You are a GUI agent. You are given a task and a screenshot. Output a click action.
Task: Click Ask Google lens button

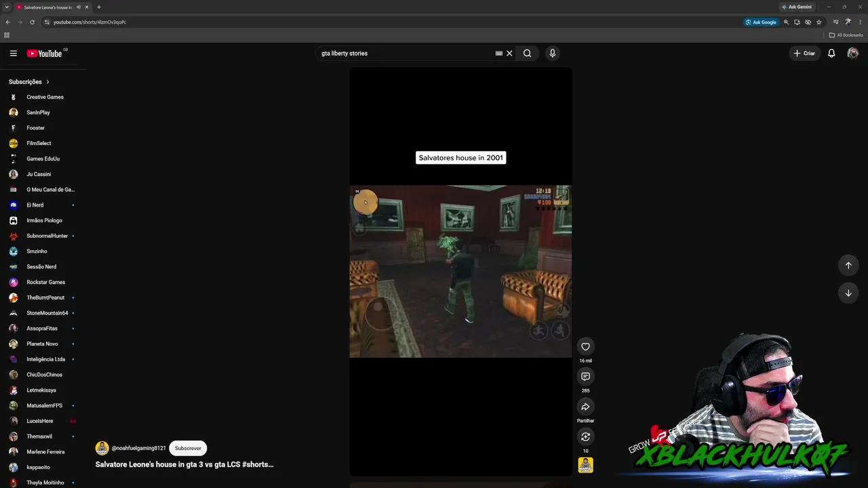761,22
